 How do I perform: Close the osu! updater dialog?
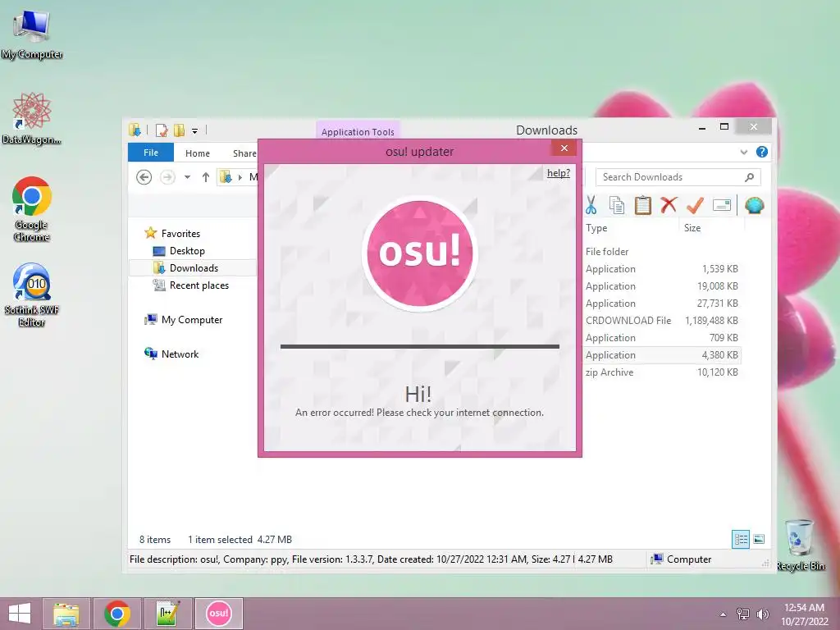[564, 148]
